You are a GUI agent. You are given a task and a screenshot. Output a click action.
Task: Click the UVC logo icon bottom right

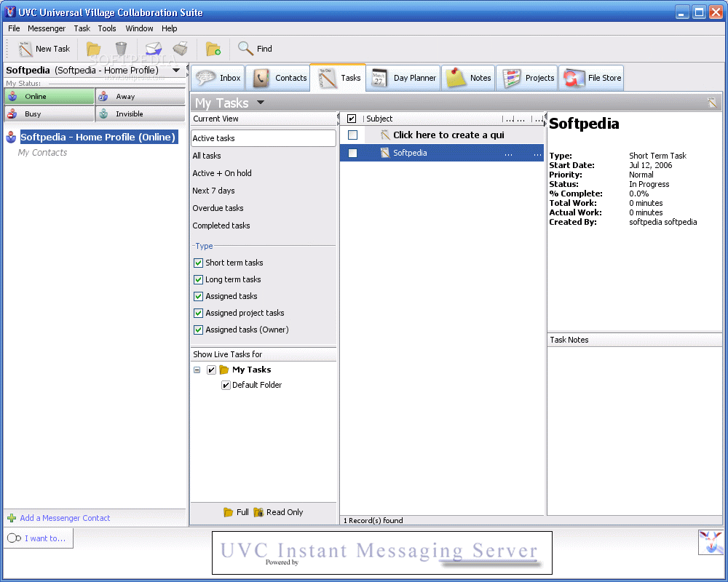coord(711,543)
